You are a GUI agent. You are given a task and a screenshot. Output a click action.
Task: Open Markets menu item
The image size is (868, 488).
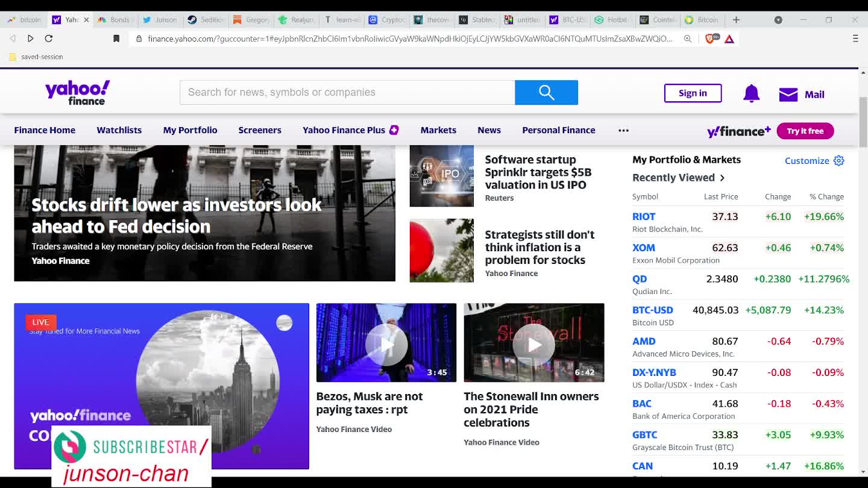pyautogui.click(x=438, y=130)
